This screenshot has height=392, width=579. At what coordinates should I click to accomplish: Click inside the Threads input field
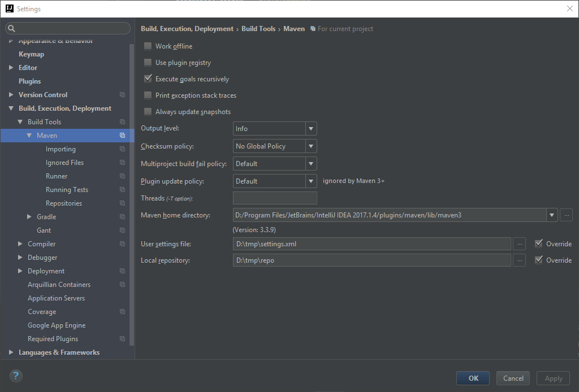pos(274,198)
